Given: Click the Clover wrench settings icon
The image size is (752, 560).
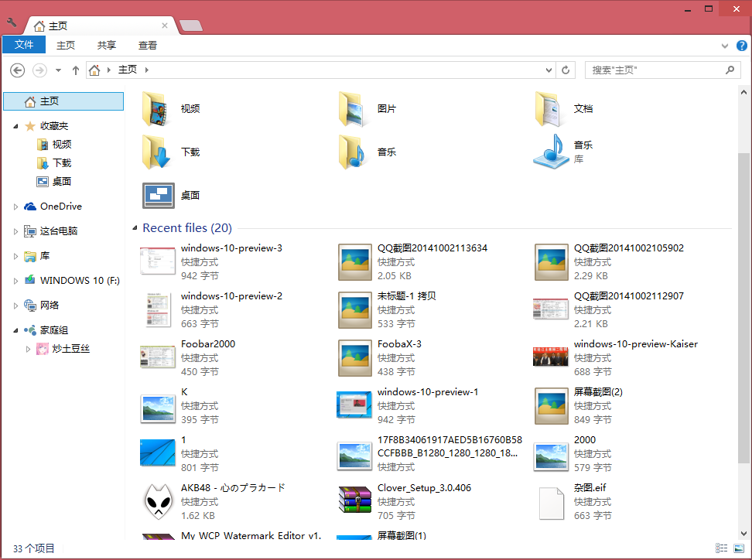Looking at the screenshot, I should tap(11, 23).
